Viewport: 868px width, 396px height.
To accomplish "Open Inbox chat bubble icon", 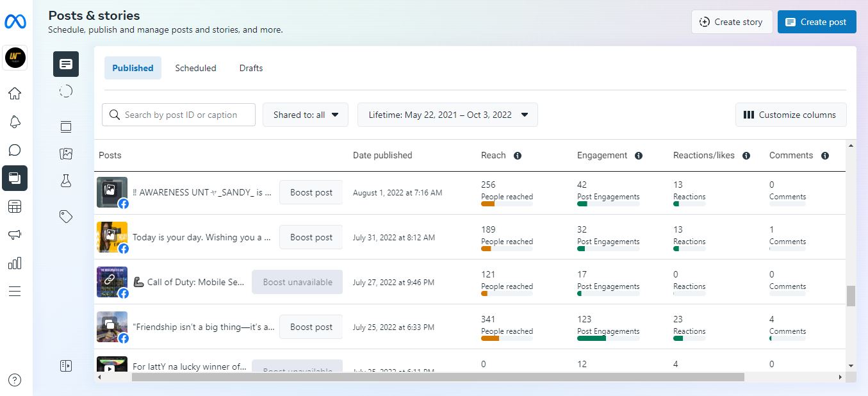I will click(x=15, y=150).
